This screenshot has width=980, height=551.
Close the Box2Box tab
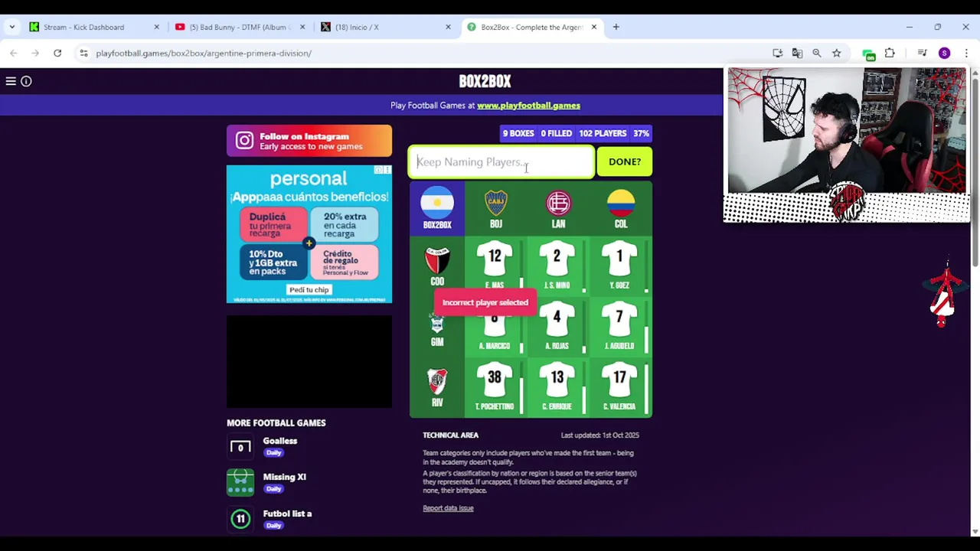593,27
